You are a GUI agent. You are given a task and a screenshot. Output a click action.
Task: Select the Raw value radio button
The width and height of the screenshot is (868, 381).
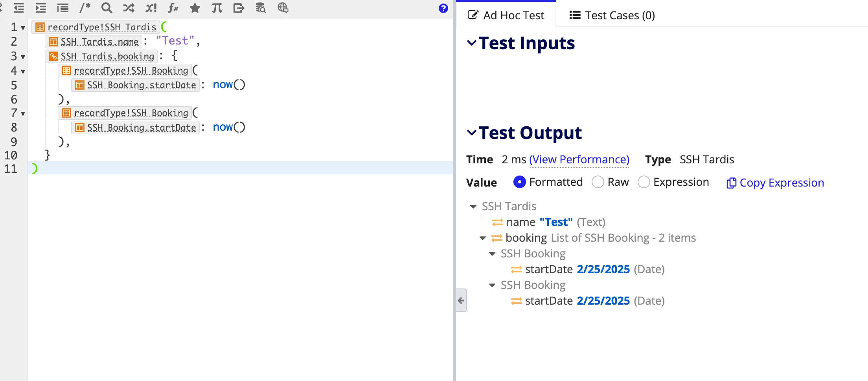tap(598, 182)
